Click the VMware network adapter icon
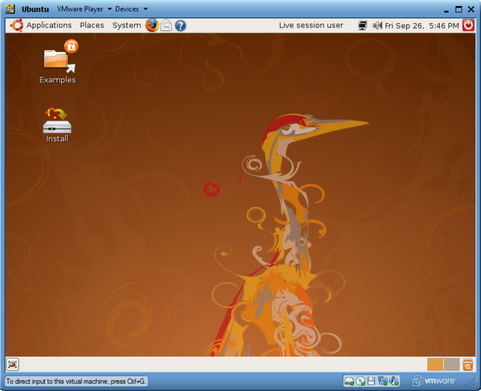This screenshot has width=481, height=391. point(383,381)
